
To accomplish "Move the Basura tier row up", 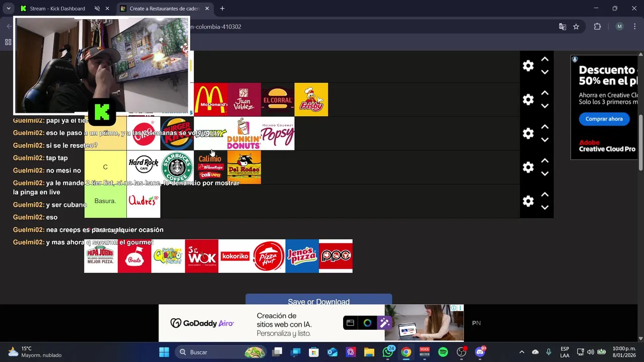I will [x=545, y=194].
